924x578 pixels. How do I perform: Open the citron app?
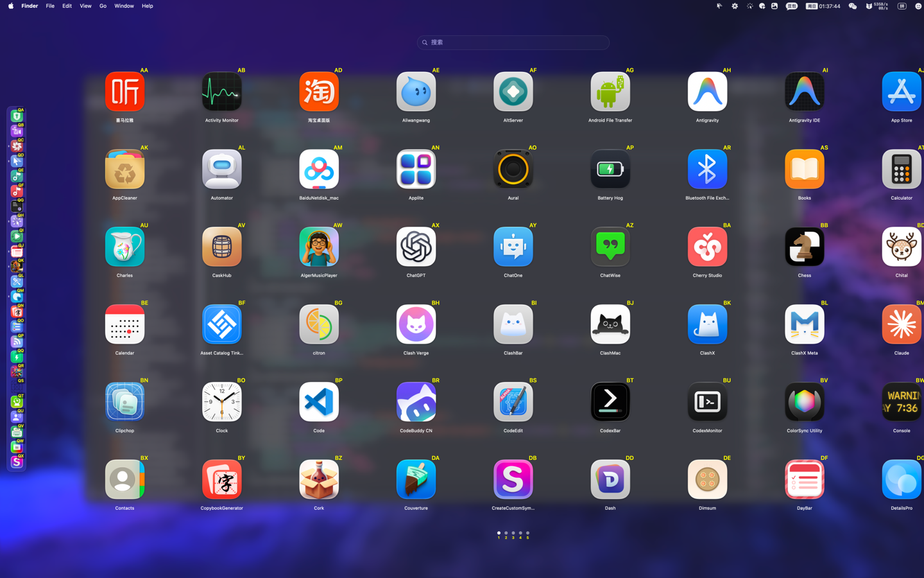(x=319, y=324)
